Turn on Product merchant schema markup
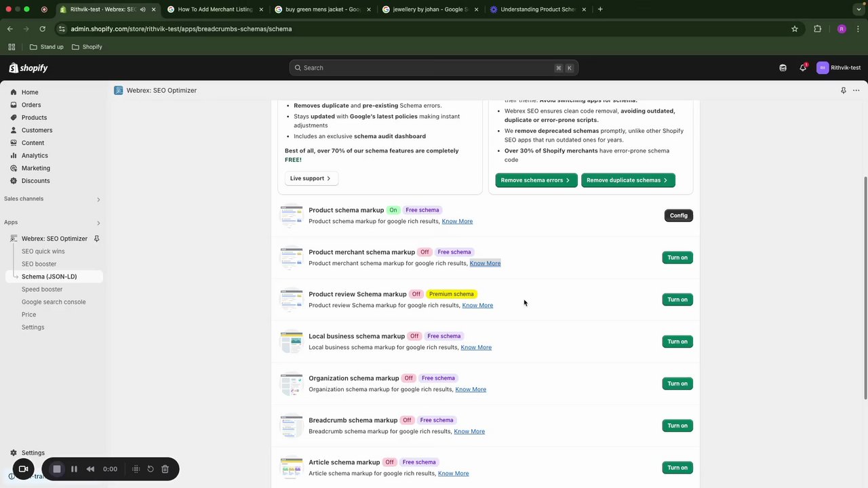Screen dimensions: 868x488 [677, 258]
